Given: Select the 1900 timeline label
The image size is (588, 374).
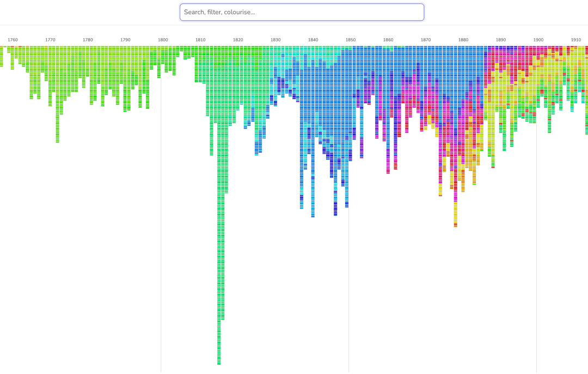Looking at the screenshot, I should coord(538,40).
